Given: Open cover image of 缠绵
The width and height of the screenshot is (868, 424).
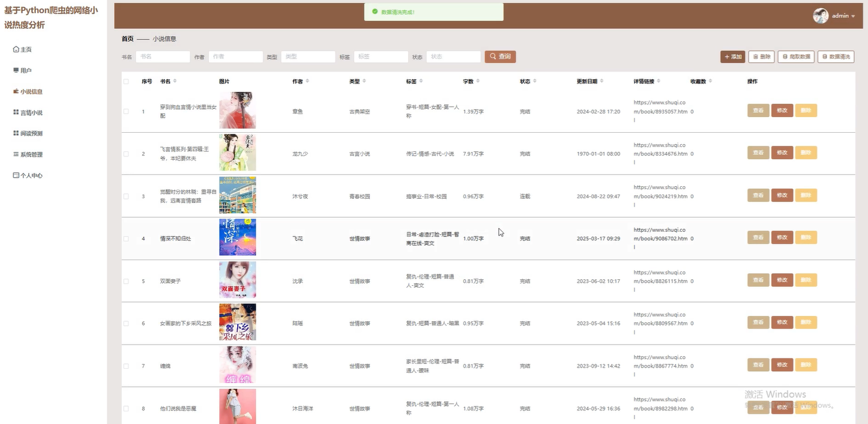Looking at the screenshot, I should pos(238,365).
